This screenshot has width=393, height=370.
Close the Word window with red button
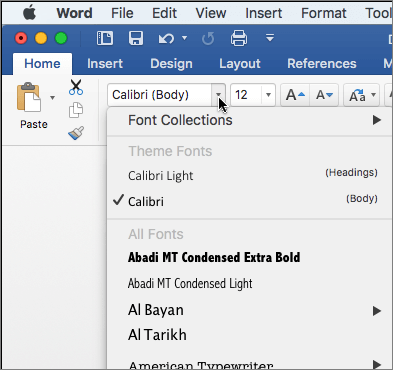[21, 38]
